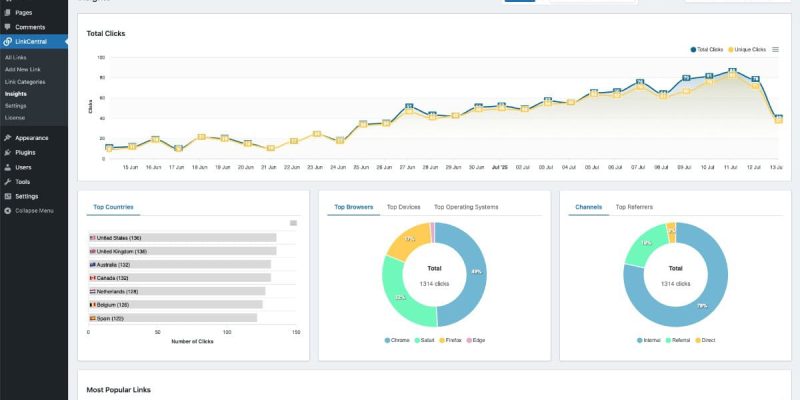This screenshot has height=400, width=800.
Task: Click the Collapse Menu arrow icon
Action: click(x=7, y=211)
